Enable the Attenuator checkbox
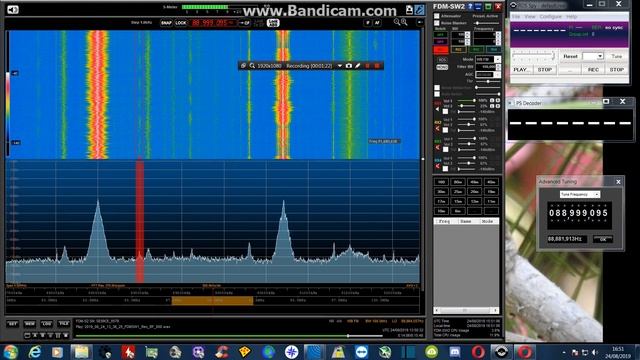The width and height of the screenshot is (640, 360). [x=437, y=16]
